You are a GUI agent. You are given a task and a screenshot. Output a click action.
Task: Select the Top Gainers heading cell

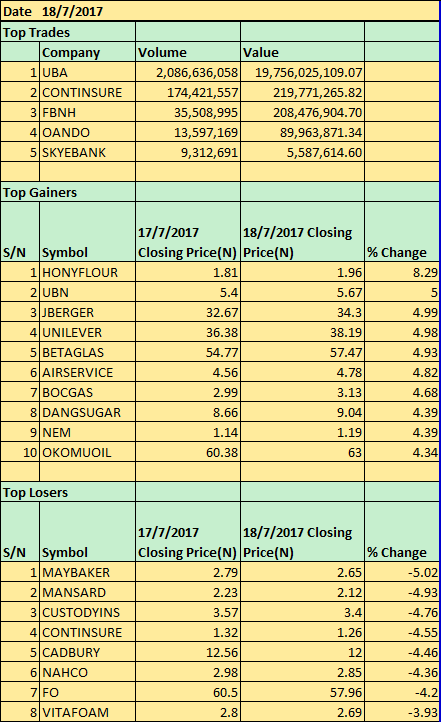(x=68, y=192)
